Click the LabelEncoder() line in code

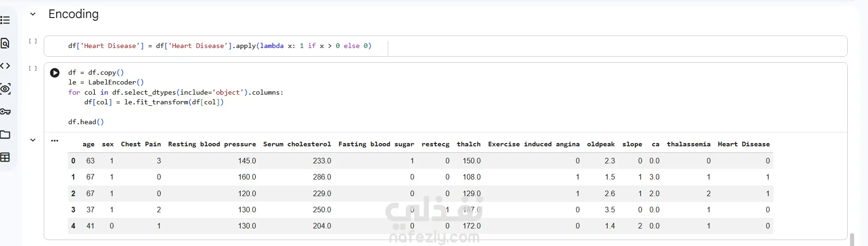[106, 82]
